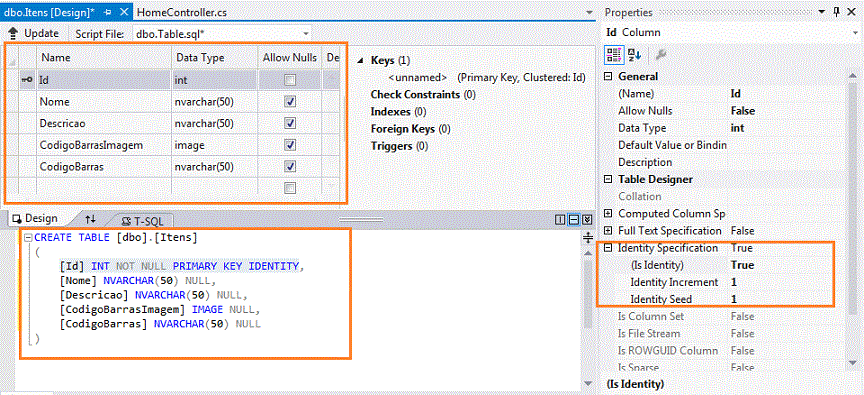Collapse the Table Designer properties section

(609, 180)
